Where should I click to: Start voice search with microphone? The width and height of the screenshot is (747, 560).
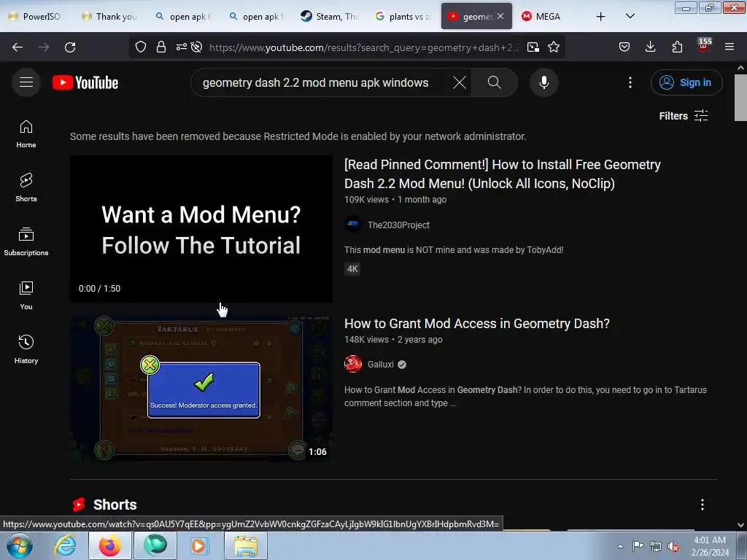pos(543,82)
